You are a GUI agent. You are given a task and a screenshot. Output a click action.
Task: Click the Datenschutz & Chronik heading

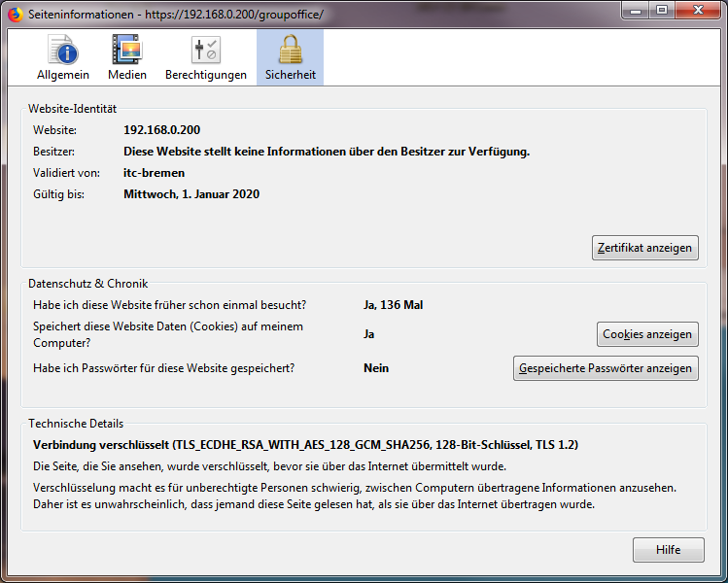click(x=87, y=284)
